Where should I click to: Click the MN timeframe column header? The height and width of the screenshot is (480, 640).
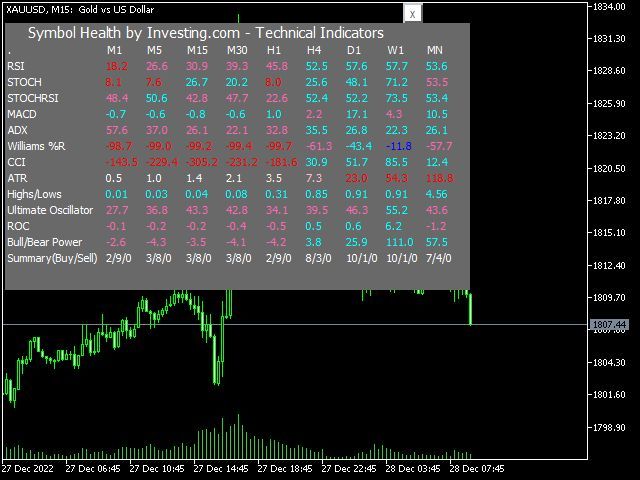(x=435, y=50)
